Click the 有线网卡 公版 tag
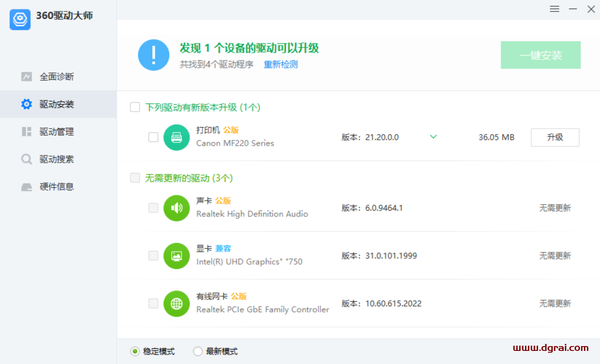The image size is (600, 364). [239, 296]
